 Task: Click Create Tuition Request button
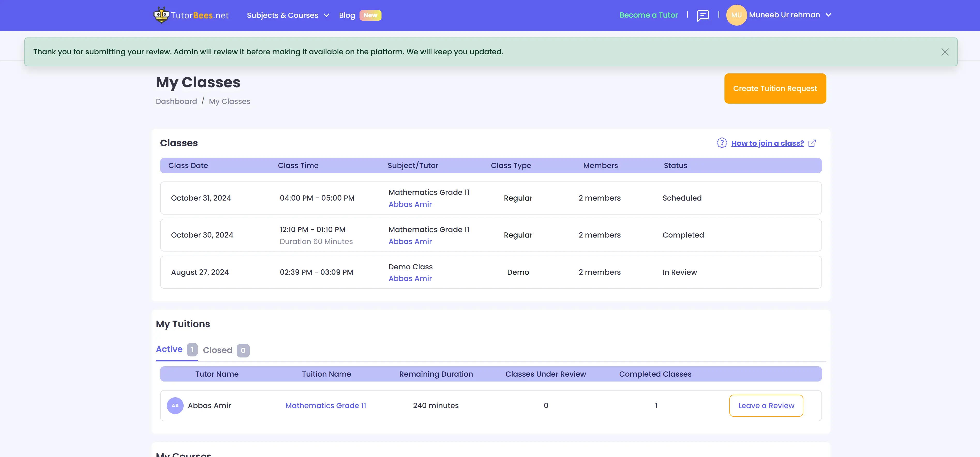(775, 89)
